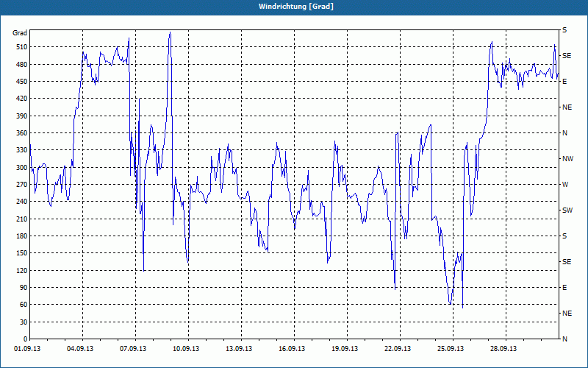The height and width of the screenshot is (368, 588).
Task: Select the y-axis value "90"
Action: [24, 287]
